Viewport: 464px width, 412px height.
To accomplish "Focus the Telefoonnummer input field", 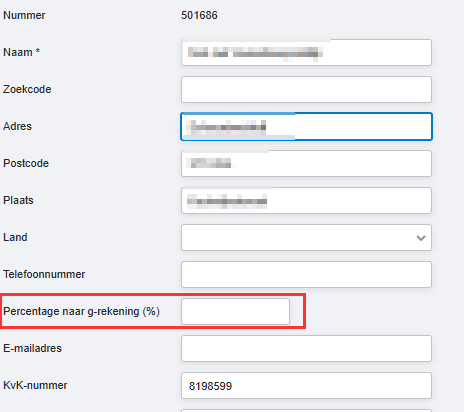I will (x=306, y=275).
